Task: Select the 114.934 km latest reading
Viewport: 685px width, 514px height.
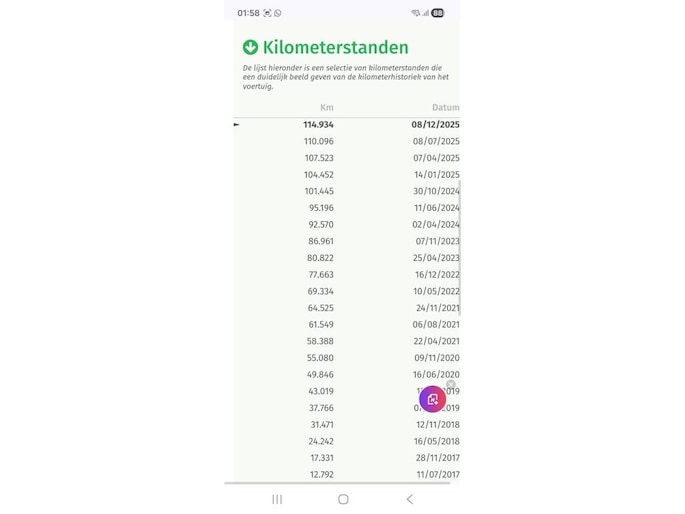Action: tap(318, 125)
